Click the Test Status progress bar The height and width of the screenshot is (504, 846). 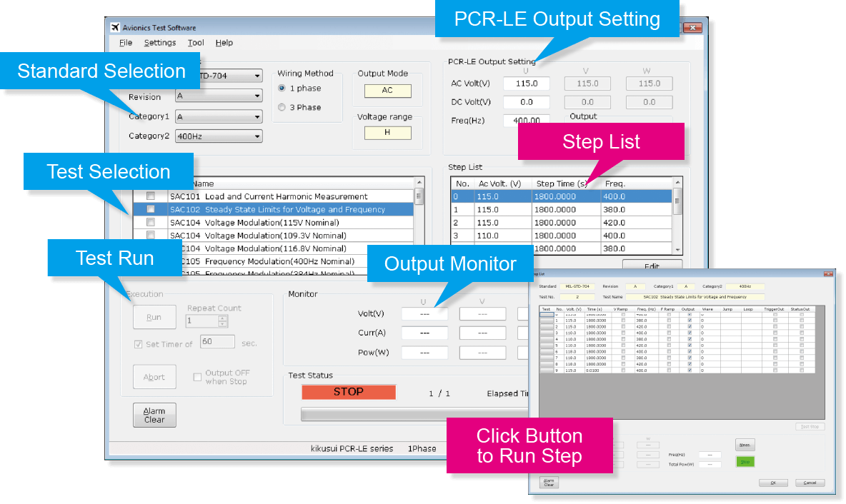click(414, 415)
